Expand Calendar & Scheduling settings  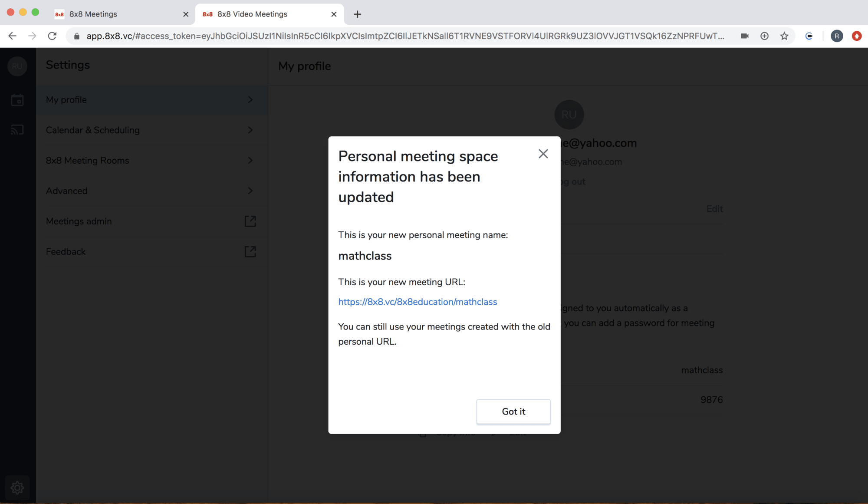coord(250,130)
